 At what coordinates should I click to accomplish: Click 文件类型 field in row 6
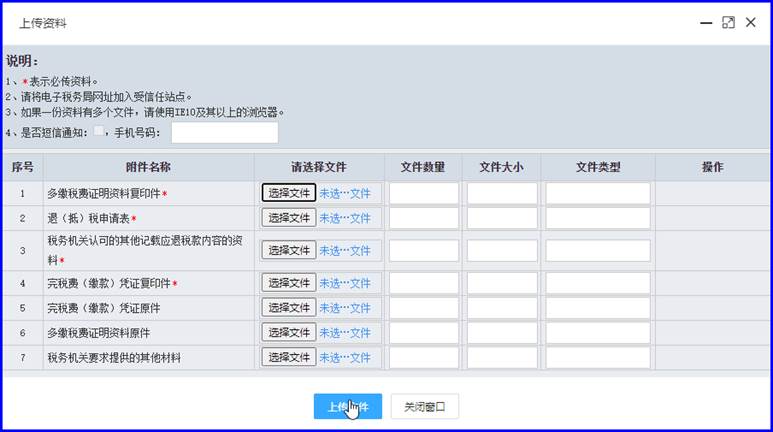(x=598, y=332)
